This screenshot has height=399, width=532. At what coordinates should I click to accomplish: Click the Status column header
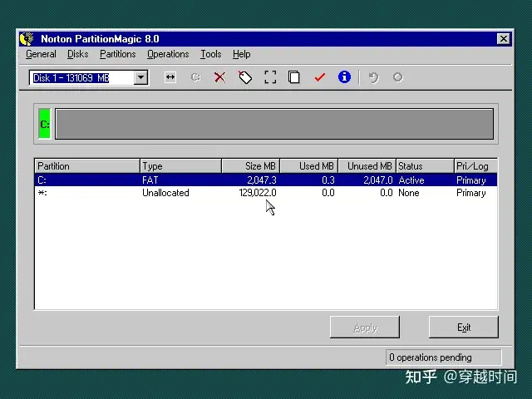coord(425,166)
